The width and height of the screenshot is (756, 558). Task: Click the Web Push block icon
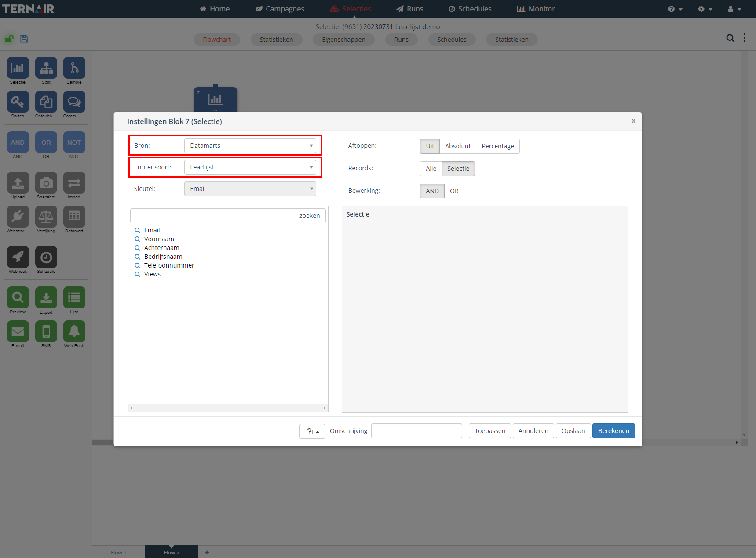[74, 331]
